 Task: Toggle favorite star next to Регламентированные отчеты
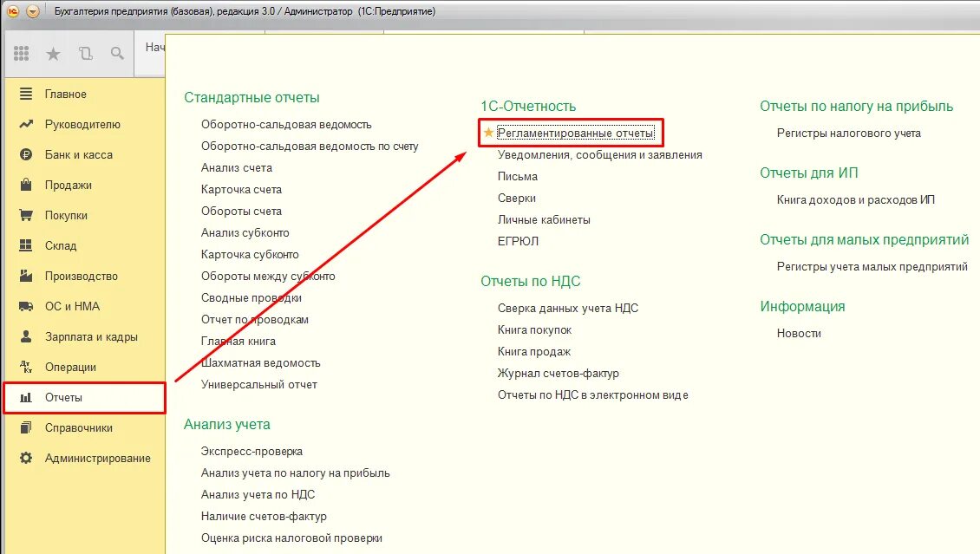(488, 133)
